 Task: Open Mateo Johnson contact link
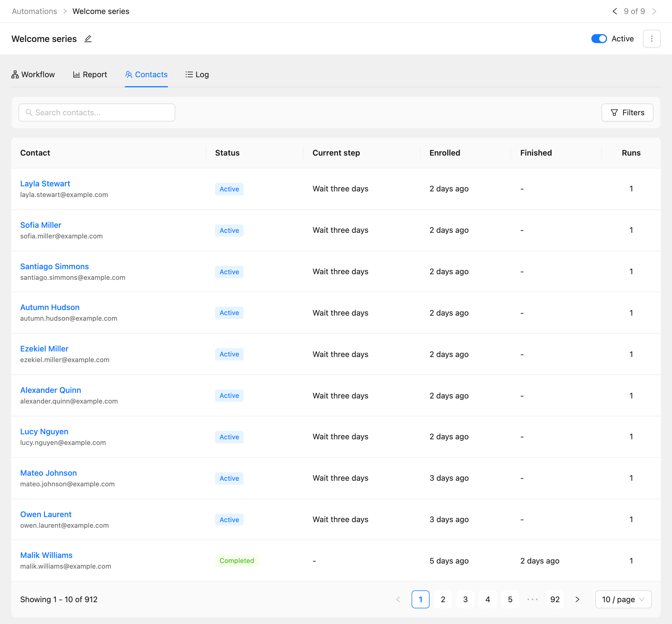[x=49, y=473]
